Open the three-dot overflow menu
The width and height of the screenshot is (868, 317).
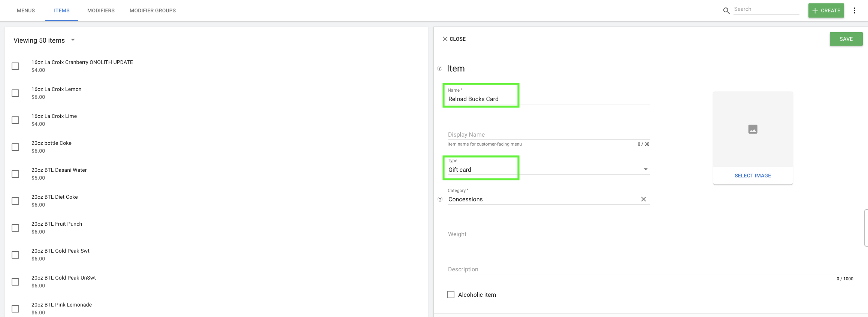[855, 10]
